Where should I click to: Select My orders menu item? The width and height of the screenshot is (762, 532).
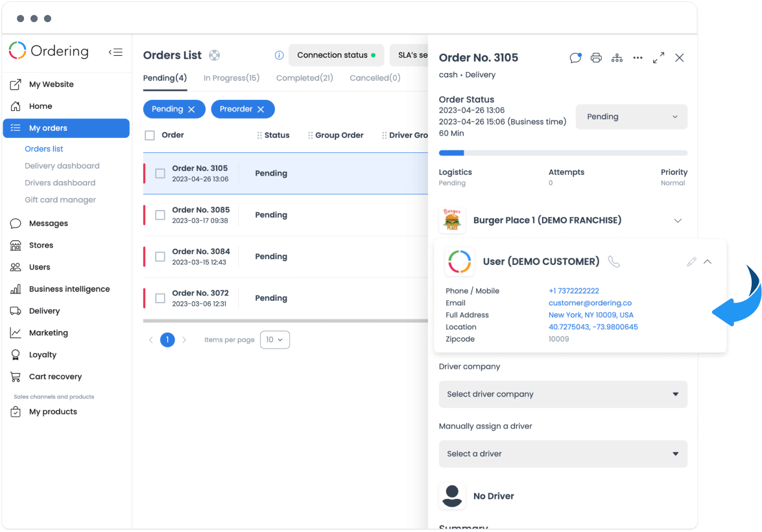66,128
